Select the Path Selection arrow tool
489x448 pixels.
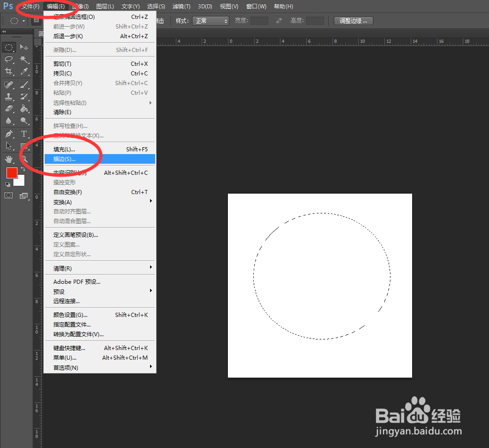click(9, 146)
